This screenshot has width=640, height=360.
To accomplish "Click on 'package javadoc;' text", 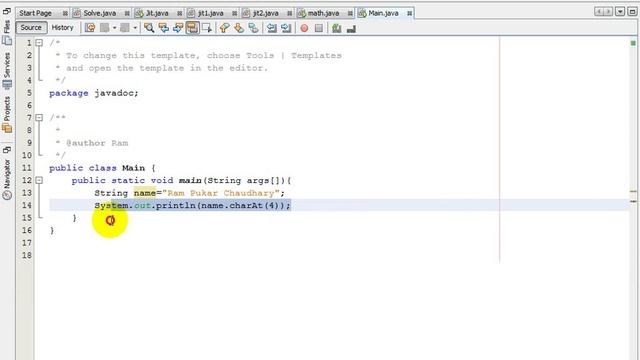I will click(x=93, y=93).
